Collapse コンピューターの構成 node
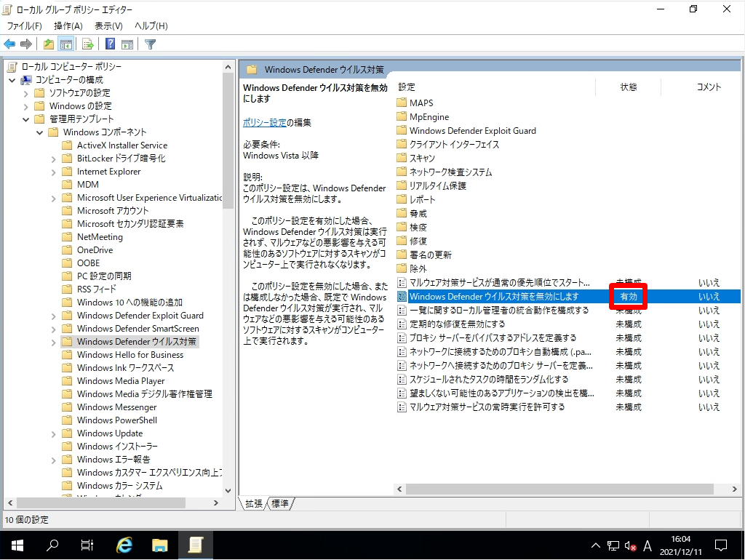The width and height of the screenshot is (745, 560). pos(12,80)
